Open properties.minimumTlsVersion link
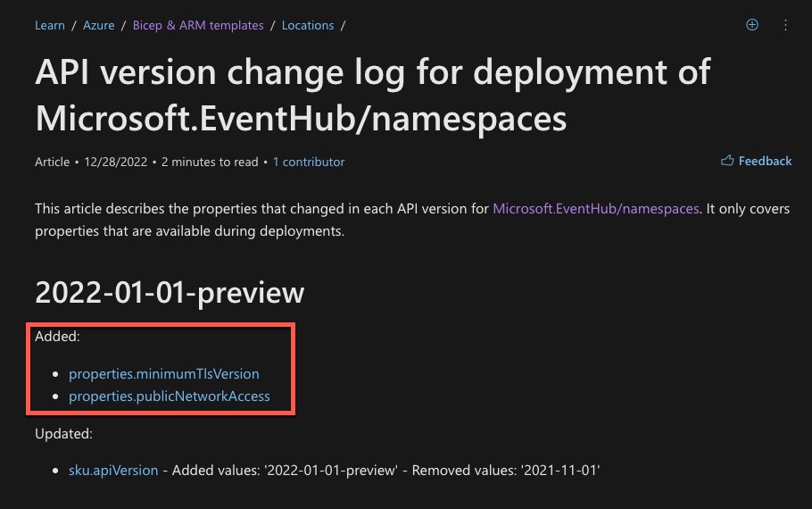The width and height of the screenshot is (812, 509). click(163, 374)
